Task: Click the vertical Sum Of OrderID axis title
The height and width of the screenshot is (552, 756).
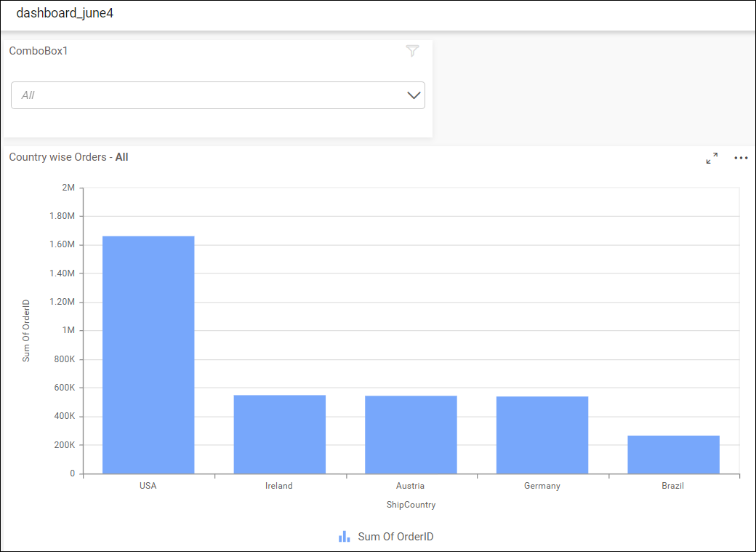Action: pyautogui.click(x=26, y=331)
